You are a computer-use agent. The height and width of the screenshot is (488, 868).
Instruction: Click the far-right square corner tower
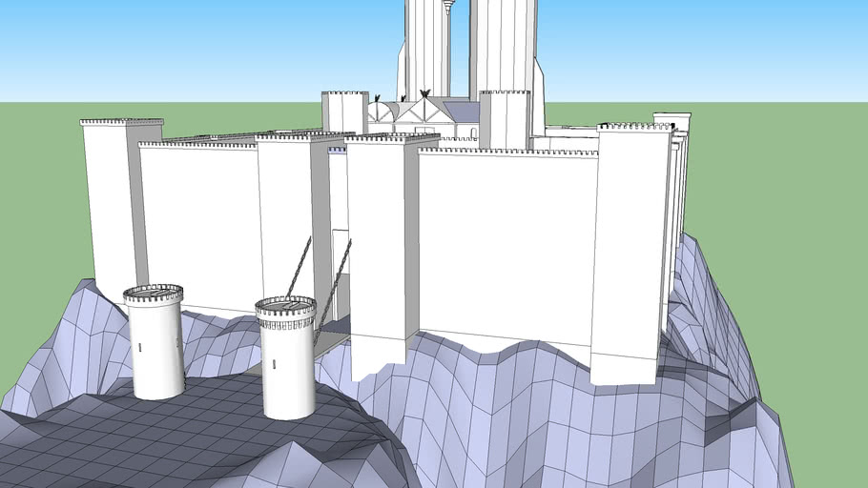[x=630, y=248]
